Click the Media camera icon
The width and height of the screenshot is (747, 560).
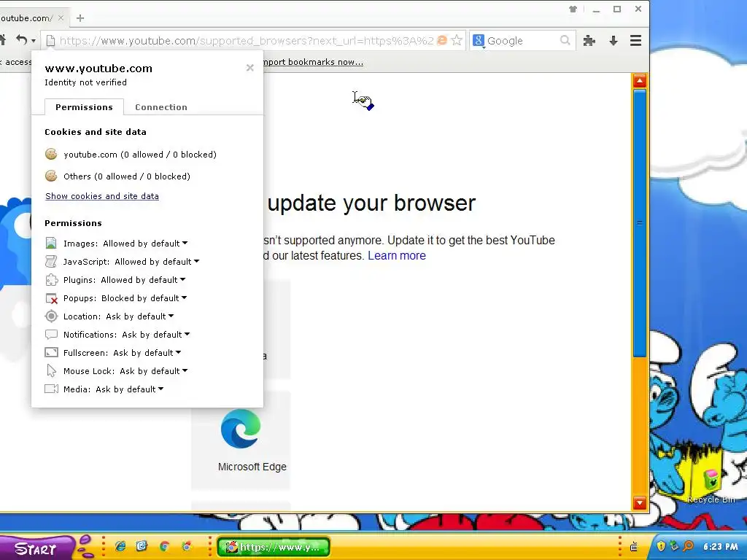pos(51,389)
